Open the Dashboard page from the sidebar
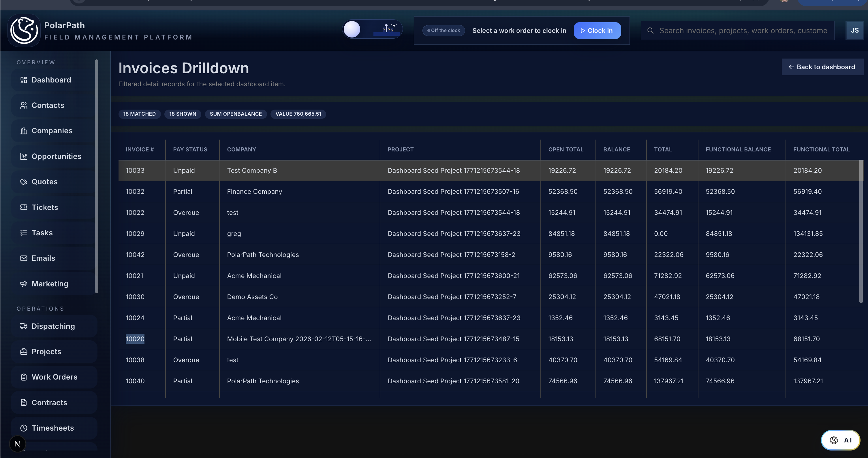Screen dimensions: 868x458 coord(51,80)
